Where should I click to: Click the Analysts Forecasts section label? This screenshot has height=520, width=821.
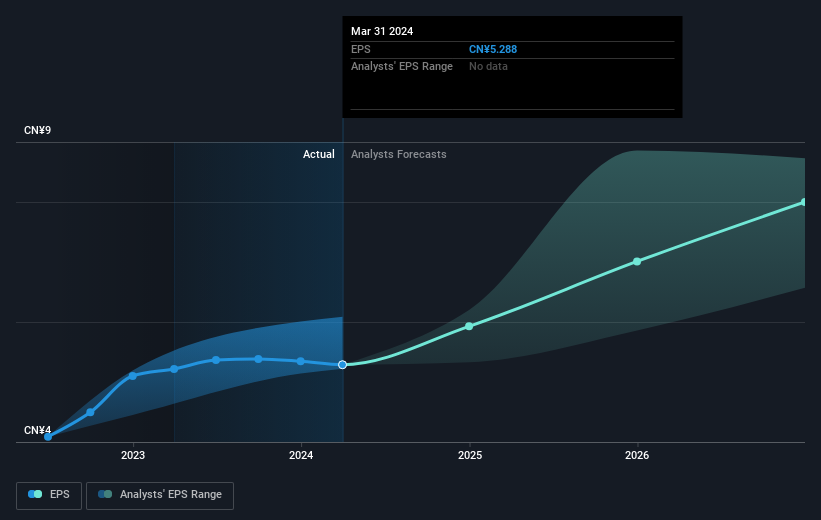[x=398, y=154]
